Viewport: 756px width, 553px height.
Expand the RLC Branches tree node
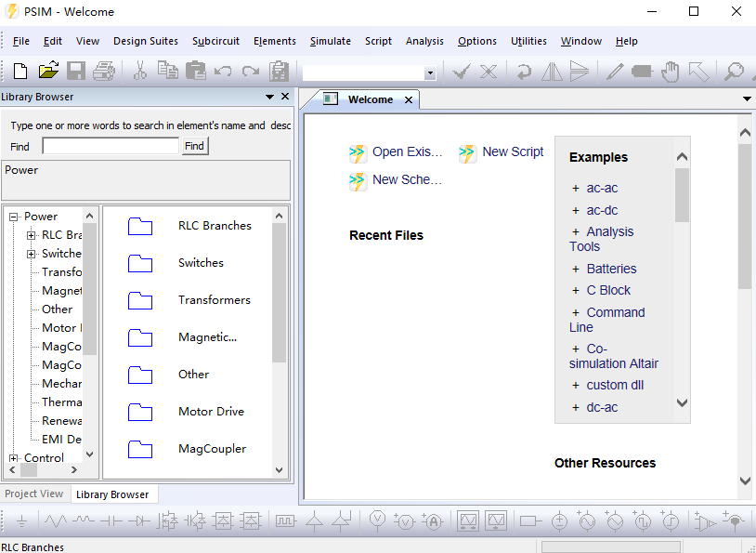point(32,235)
